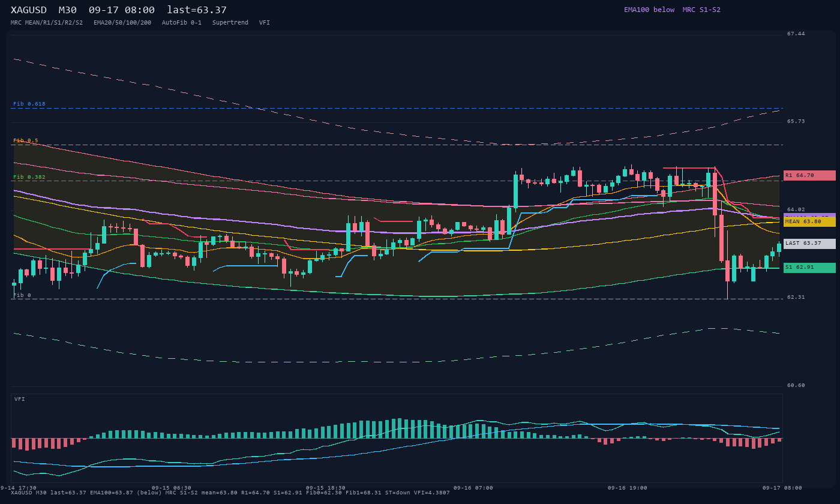Click the 'Fib 0.382' level label
The image size is (840, 504).
coord(29,177)
